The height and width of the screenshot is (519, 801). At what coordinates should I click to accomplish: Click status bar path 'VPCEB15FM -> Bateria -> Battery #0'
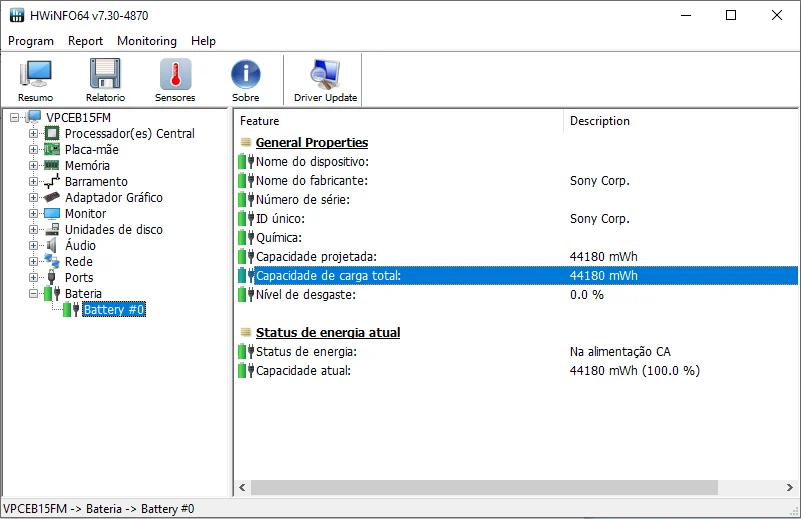click(x=99, y=509)
